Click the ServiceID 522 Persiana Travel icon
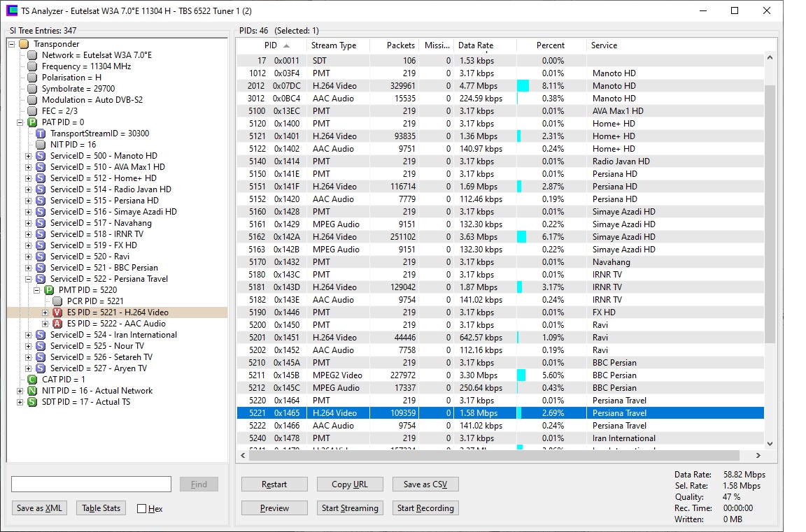Screen dimensions: 806x532 click(x=41, y=280)
